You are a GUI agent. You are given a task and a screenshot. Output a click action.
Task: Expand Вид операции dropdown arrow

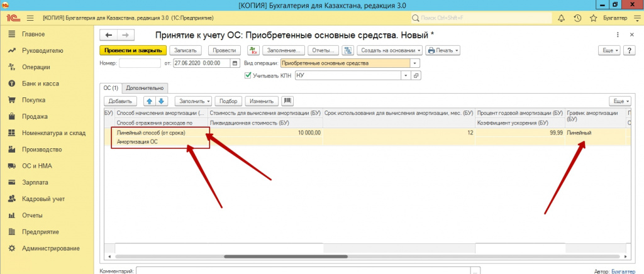click(x=414, y=63)
